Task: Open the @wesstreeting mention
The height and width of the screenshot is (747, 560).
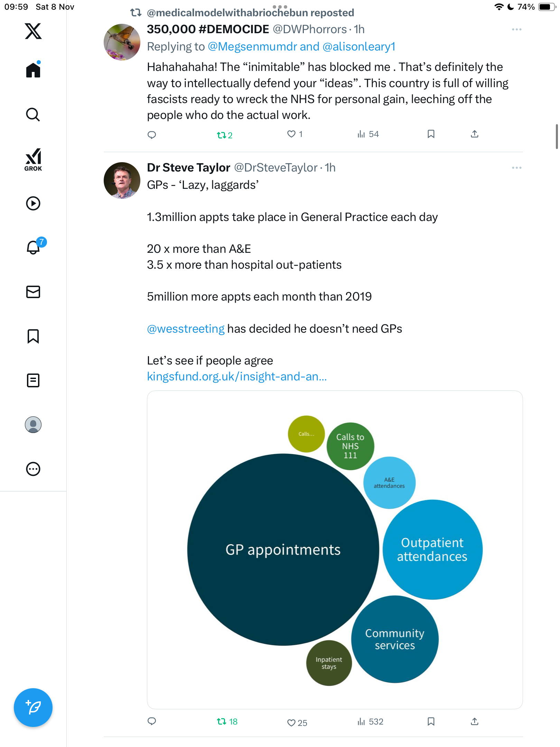Action: pos(186,329)
